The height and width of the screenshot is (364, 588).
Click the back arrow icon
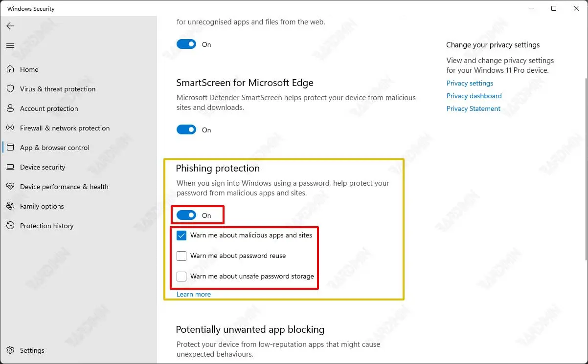(x=10, y=26)
